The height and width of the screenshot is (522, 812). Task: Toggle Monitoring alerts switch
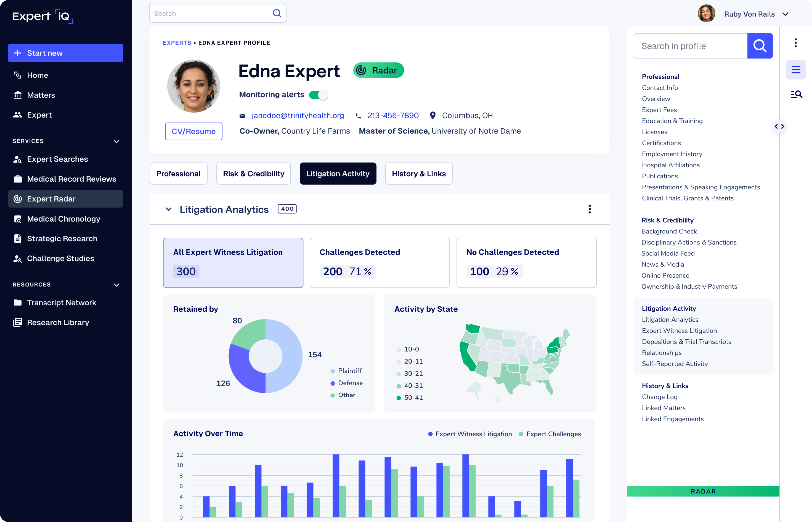pyautogui.click(x=318, y=95)
